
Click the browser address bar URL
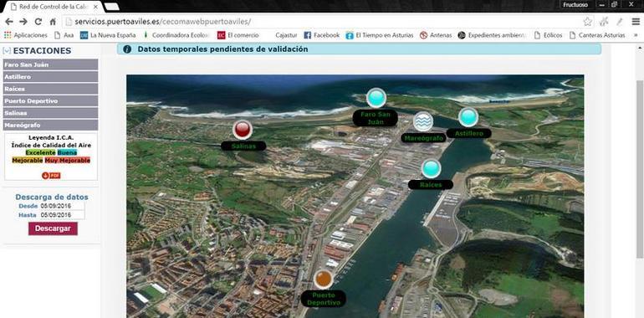(x=163, y=22)
